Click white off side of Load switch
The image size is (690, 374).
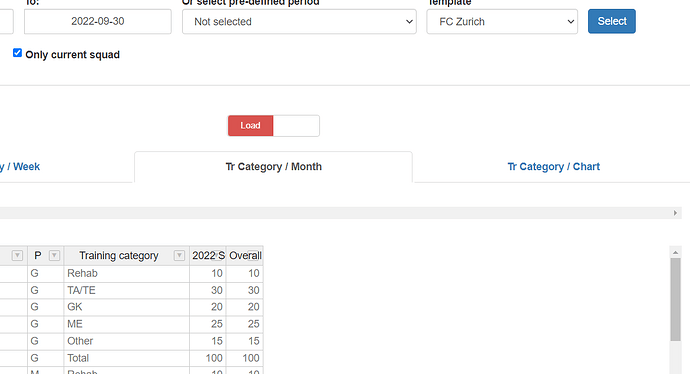296,126
